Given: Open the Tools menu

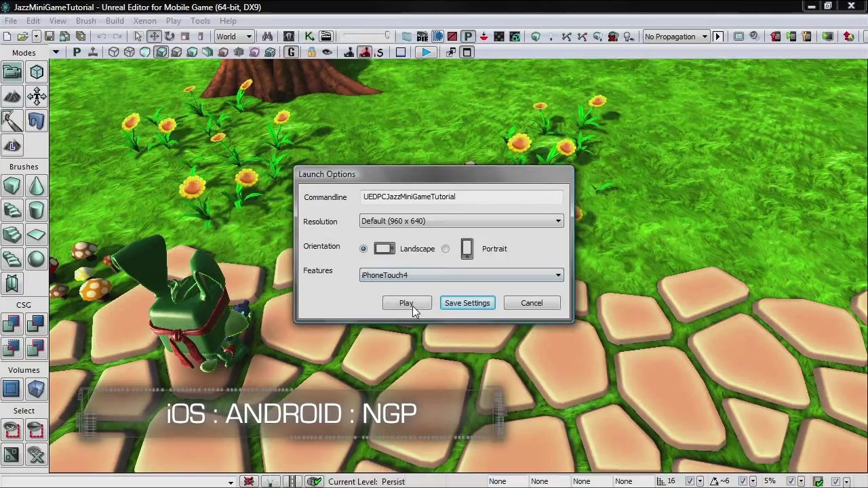Looking at the screenshot, I should [200, 21].
